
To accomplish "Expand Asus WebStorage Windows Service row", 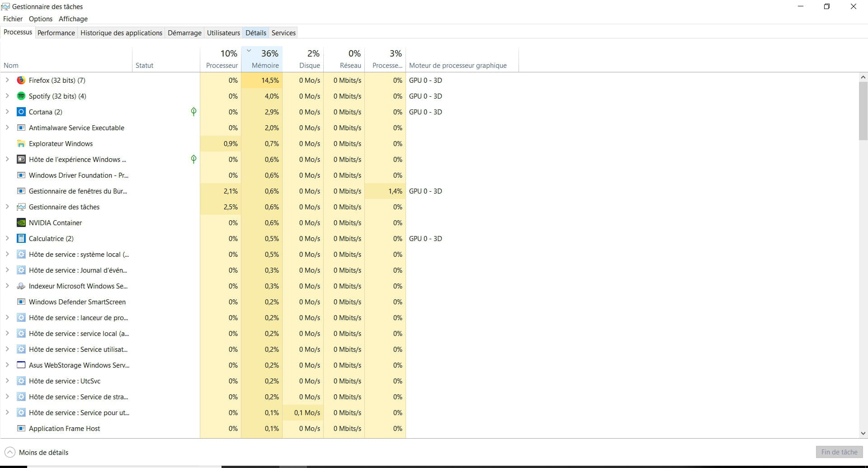I will pyautogui.click(x=7, y=365).
